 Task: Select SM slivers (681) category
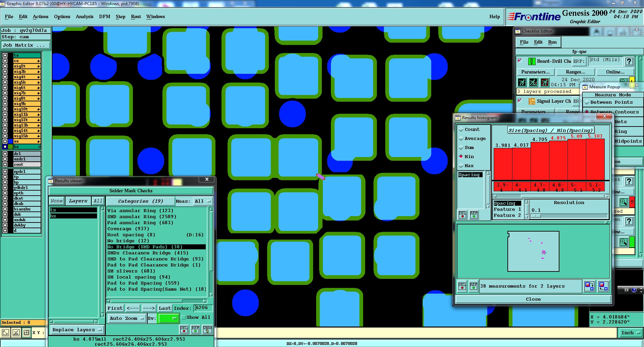pos(131,271)
